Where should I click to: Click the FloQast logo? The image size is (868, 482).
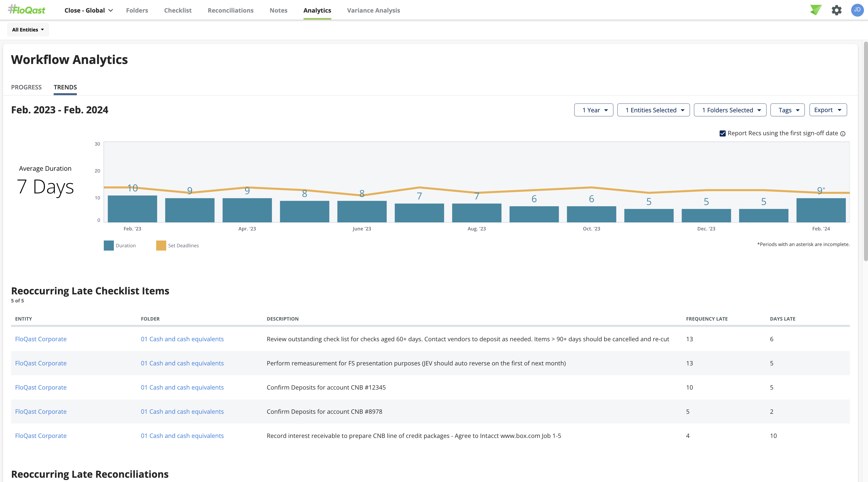27,10
